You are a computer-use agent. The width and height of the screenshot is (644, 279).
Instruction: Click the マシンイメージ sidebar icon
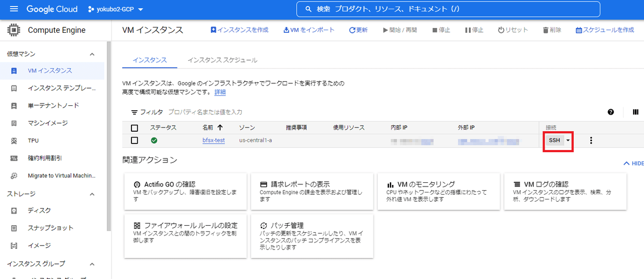[14, 123]
